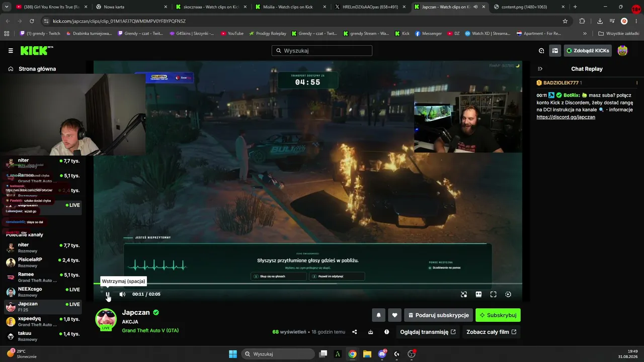Open the Chrome extensions puzzle icon
The width and height of the screenshot is (644, 362).
tap(582, 21)
